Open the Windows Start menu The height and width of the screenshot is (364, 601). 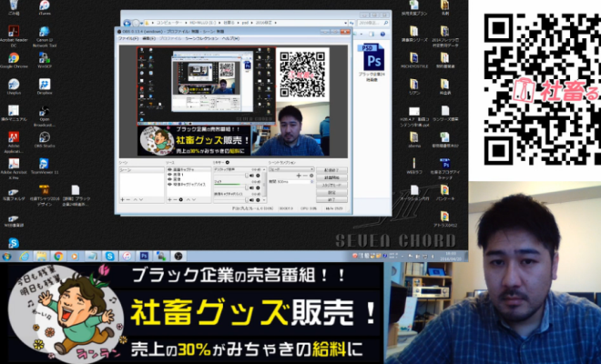click(x=8, y=256)
